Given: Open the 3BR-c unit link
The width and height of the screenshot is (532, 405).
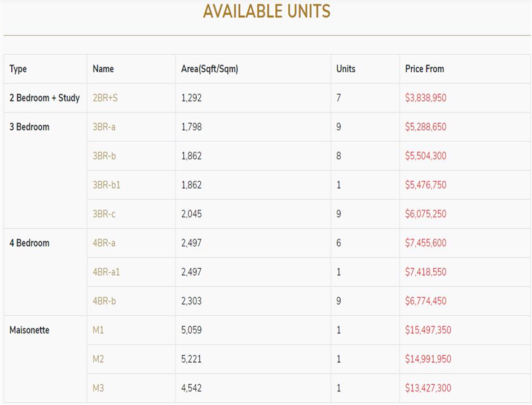Looking at the screenshot, I should 104,214.
